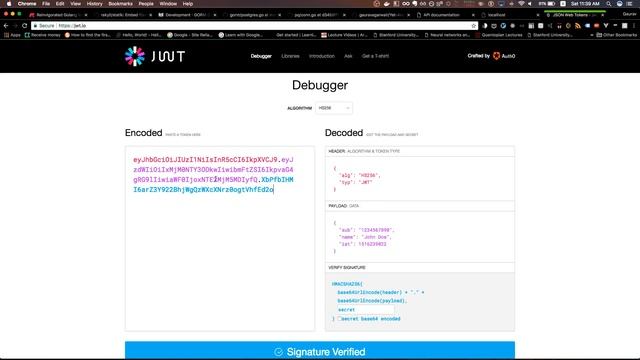Open the Hello, World! bookmark
Image resolution: width=640 pixels, height=360 pixels.
point(139,35)
